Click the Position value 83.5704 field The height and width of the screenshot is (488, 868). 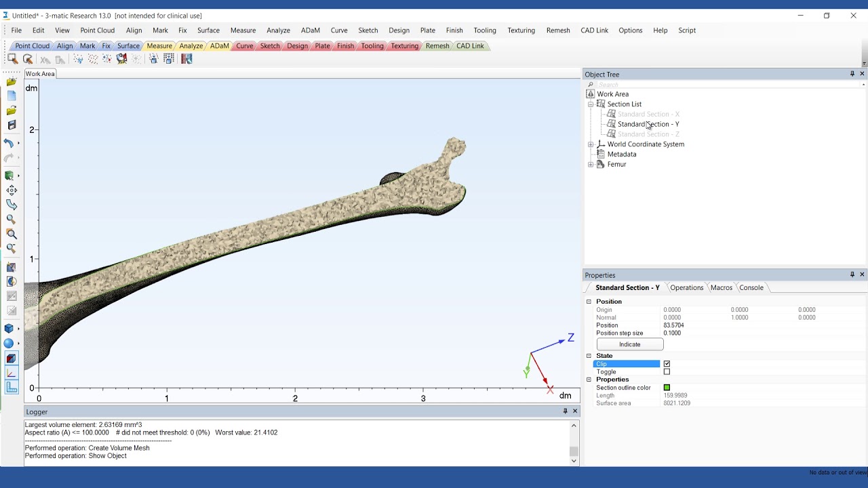click(x=764, y=325)
